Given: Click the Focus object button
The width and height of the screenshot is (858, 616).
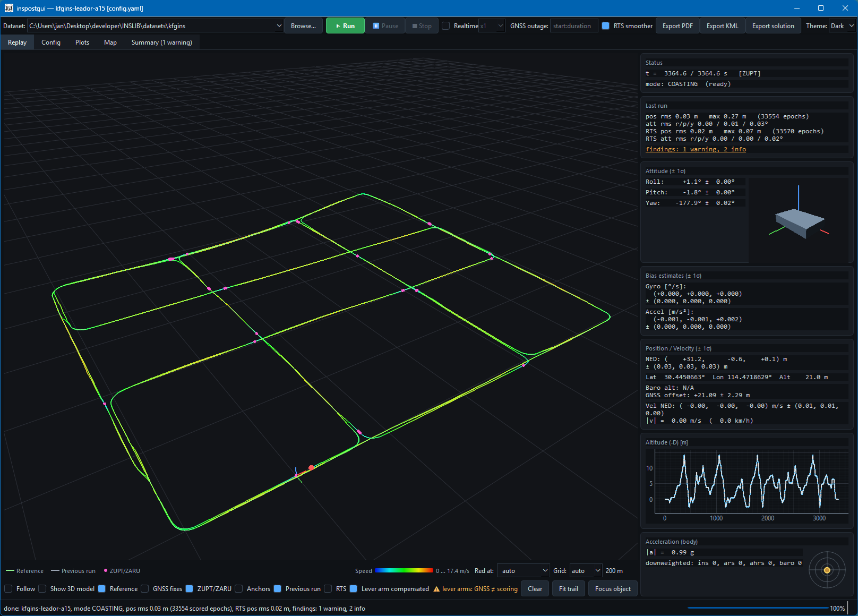Looking at the screenshot, I should [613, 588].
